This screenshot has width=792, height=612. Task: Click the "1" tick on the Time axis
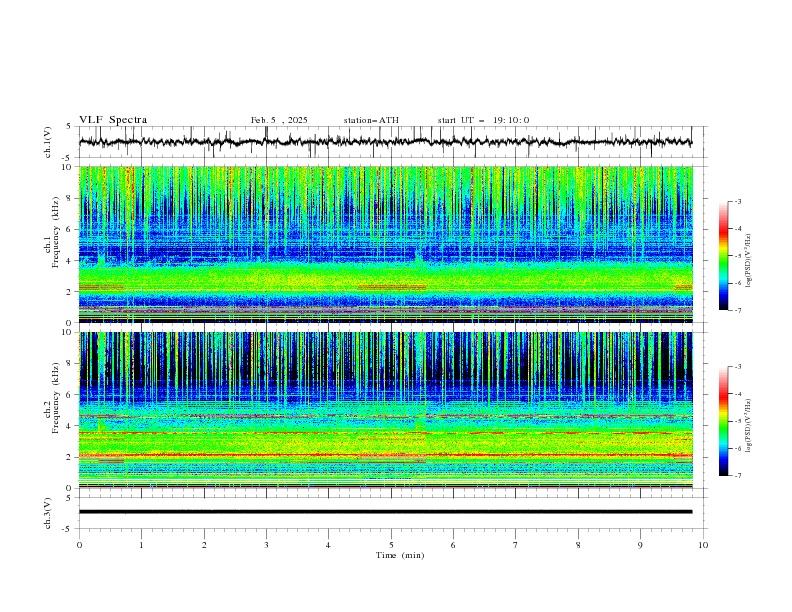coord(141,545)
